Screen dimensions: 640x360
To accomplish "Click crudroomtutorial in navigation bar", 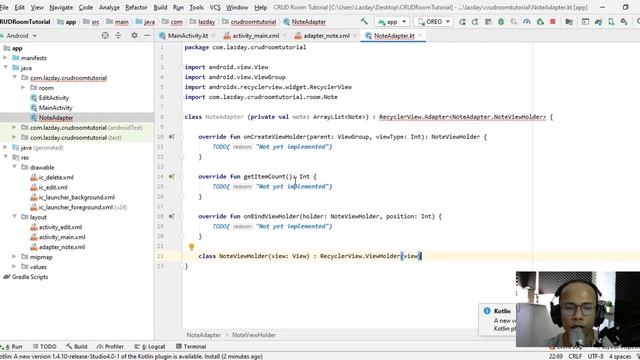I will click(x=253, y=22).
